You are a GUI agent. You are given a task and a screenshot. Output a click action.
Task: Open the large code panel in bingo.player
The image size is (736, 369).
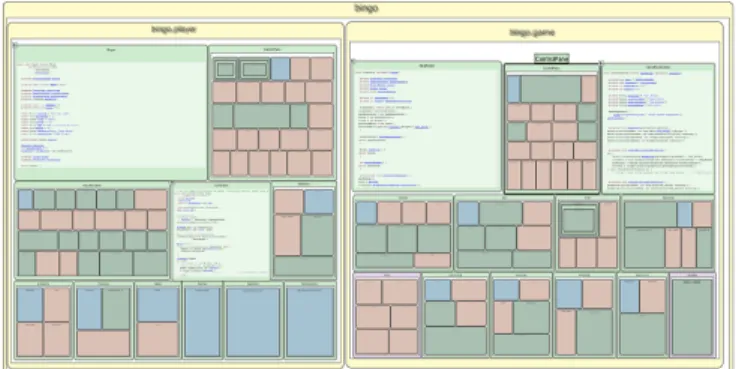[111, 113]
